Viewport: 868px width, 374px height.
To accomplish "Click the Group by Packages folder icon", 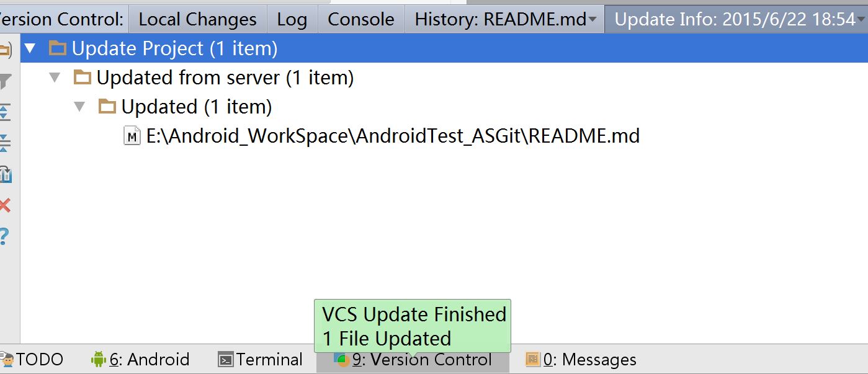I will click(x=4, y=49).
